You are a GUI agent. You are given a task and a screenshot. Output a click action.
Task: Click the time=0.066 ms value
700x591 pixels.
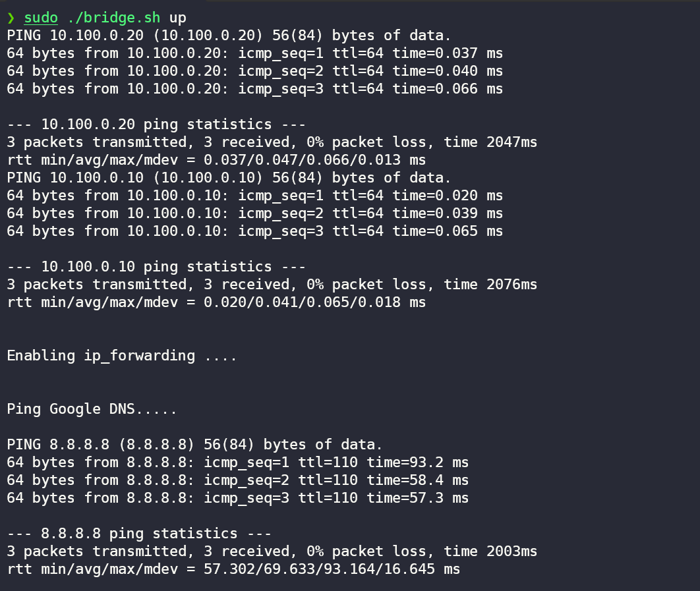tap(448, 89)
